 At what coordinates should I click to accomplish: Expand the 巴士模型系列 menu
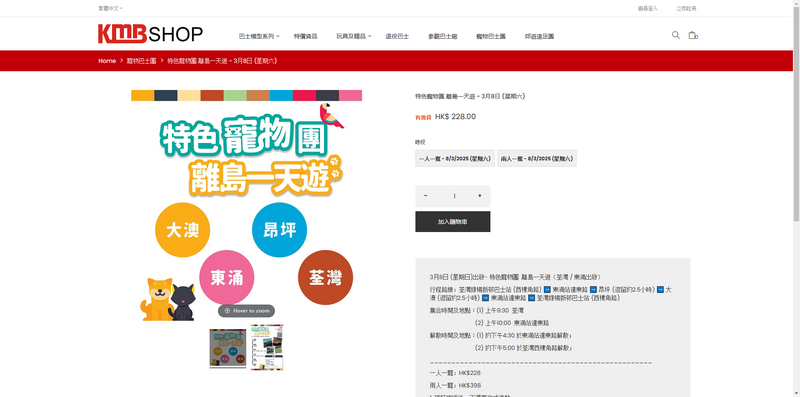pos(259,36)
